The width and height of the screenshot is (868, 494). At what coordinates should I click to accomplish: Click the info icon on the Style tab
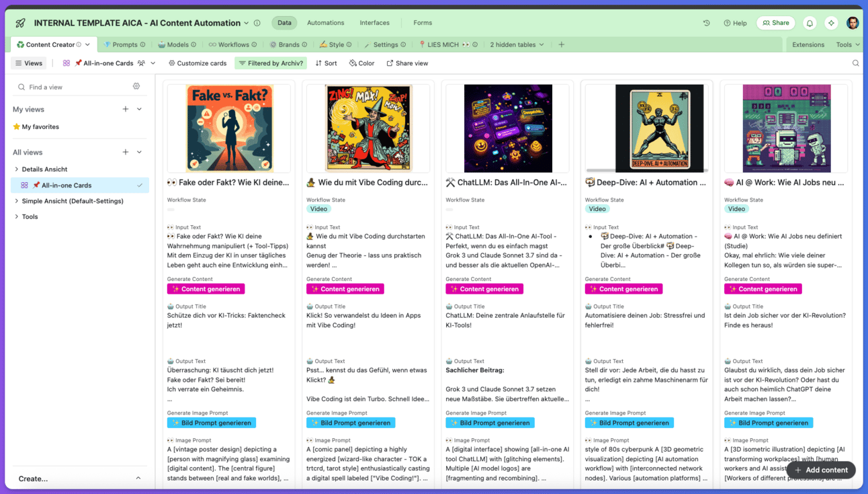point(349,45)
